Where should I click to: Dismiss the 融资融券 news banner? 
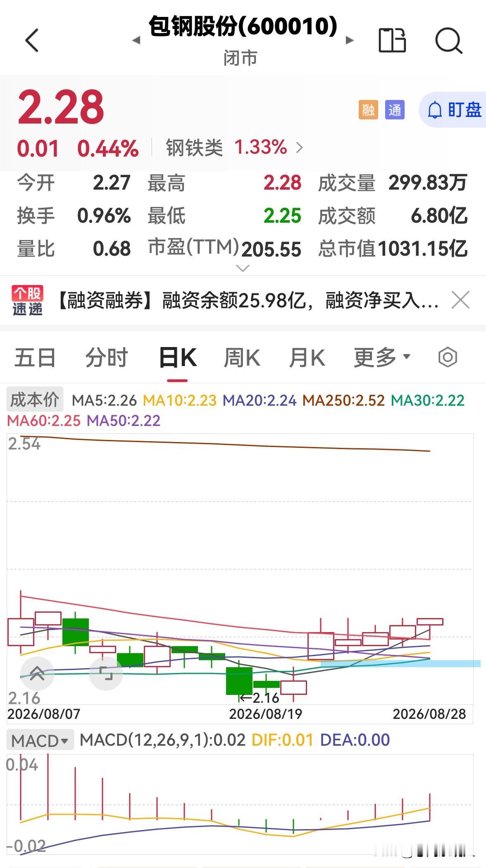[x=460, y=300]
